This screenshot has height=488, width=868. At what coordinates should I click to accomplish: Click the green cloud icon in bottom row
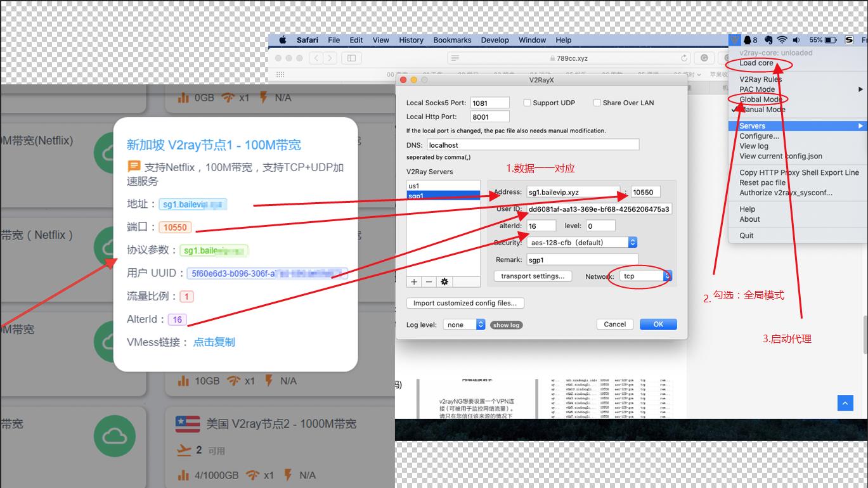coord(115,436)
